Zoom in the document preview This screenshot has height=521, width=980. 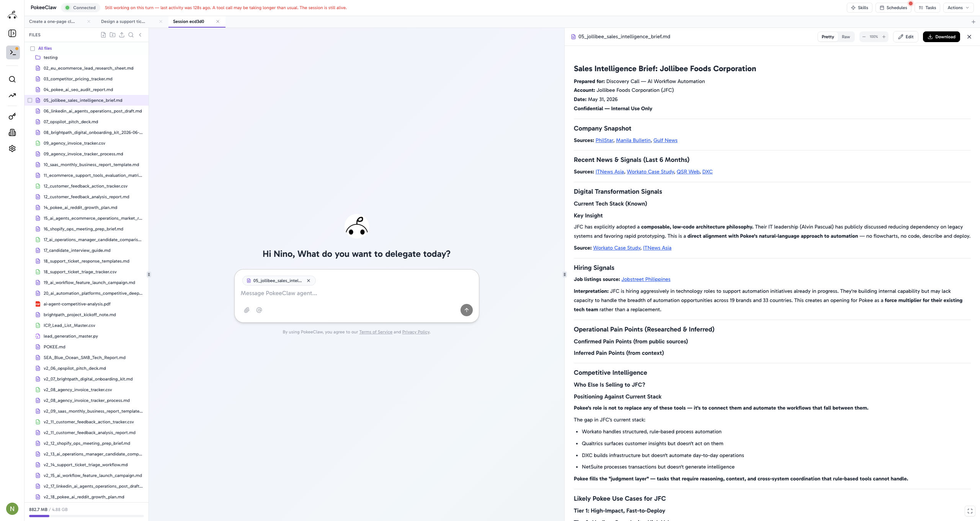[884, 37]
